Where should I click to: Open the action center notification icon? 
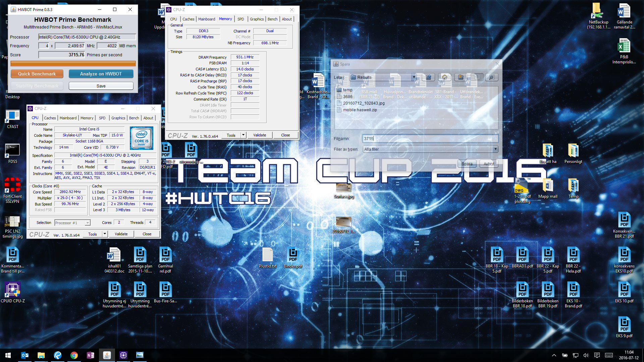pyautogui.click(x=597, y=355)
